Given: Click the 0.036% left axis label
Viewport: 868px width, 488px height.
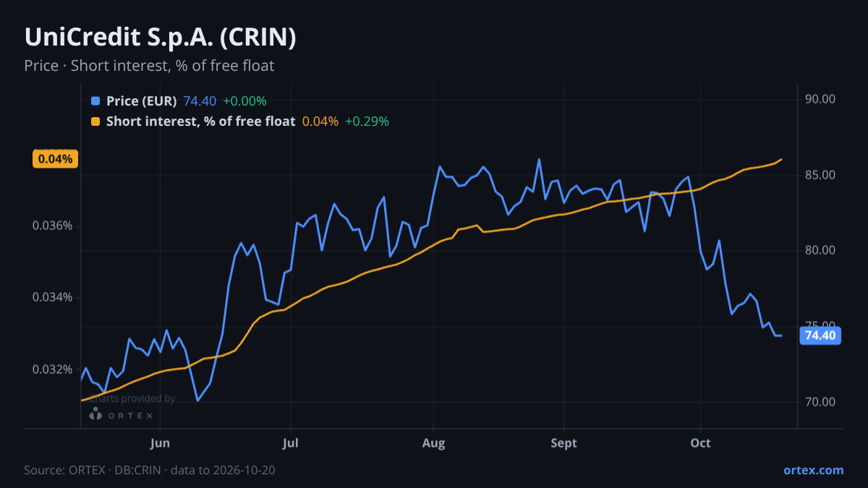Looking at the screenshot, I should [53, 226].
